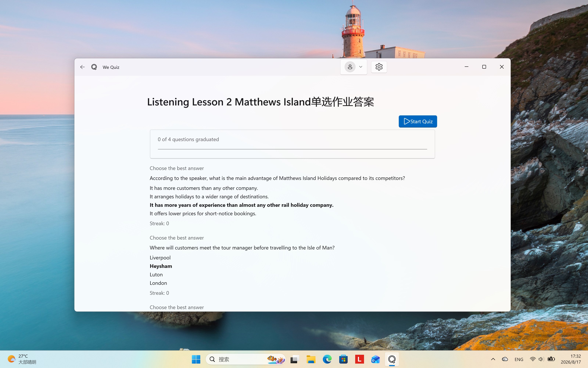Open the clock and date flyout
The width and height of the screenshot is (588, 368).
point(571,359)
